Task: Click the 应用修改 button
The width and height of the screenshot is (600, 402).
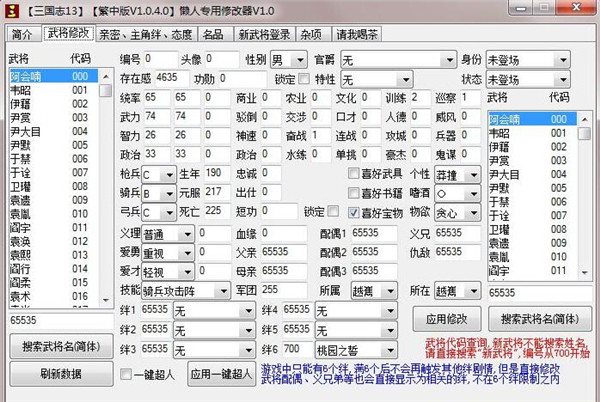Action: pos(447,319)
